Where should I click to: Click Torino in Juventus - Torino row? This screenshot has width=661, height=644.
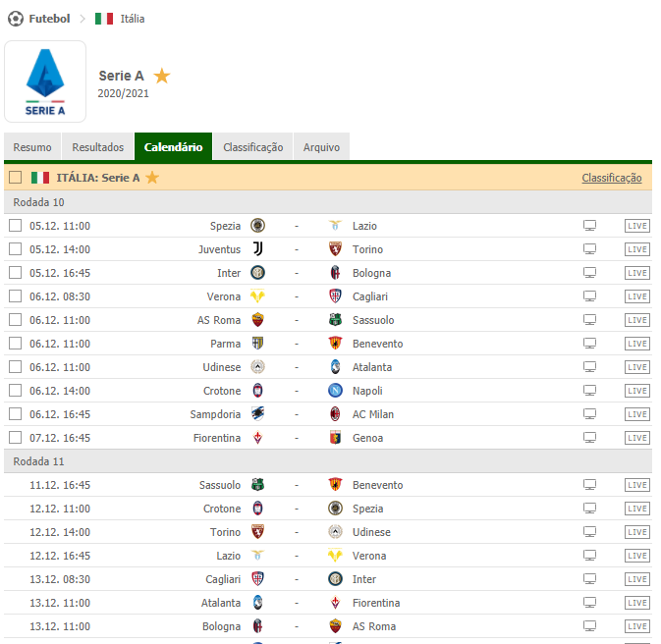point(367,249)
